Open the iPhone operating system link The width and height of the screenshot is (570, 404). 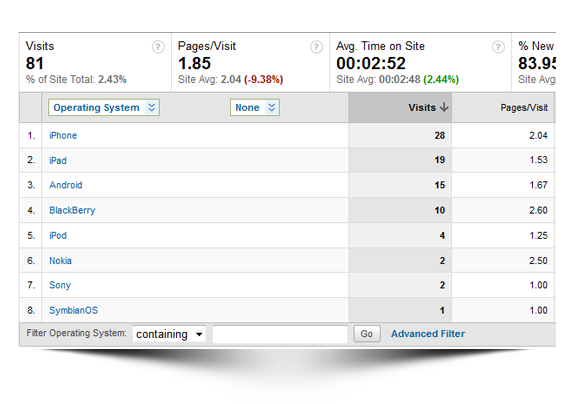(x=63, y=135)
